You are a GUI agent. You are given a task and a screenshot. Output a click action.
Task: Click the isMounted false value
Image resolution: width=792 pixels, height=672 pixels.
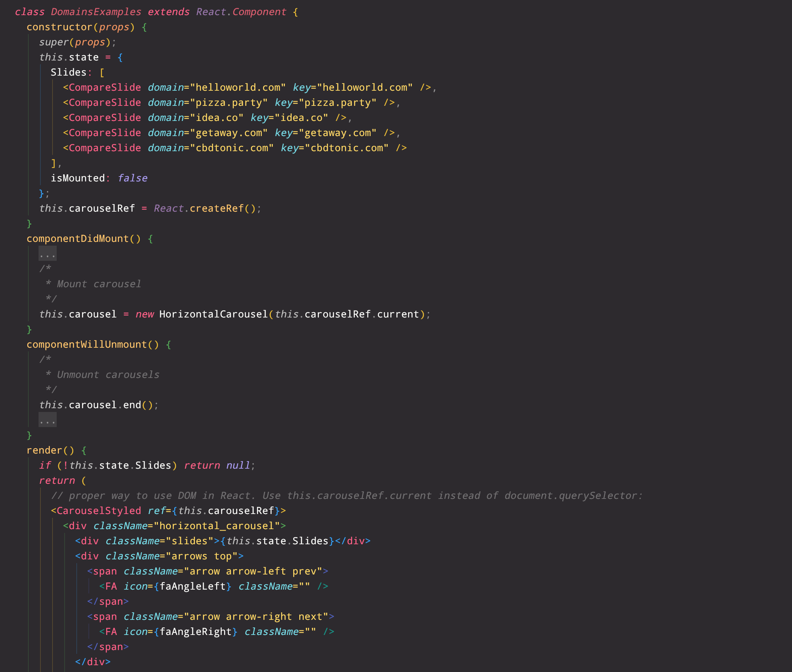(x=132, y=178)
